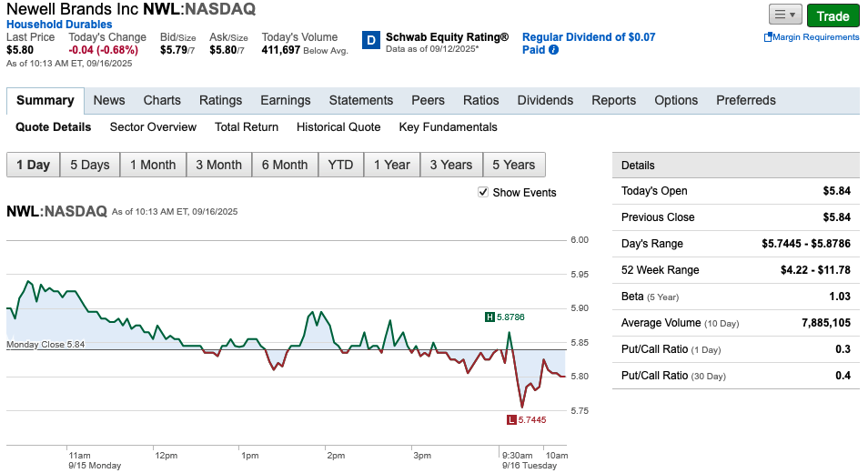Open the Options tab
This screenshot has height=473, width=868.
click(x=676, y=100)
